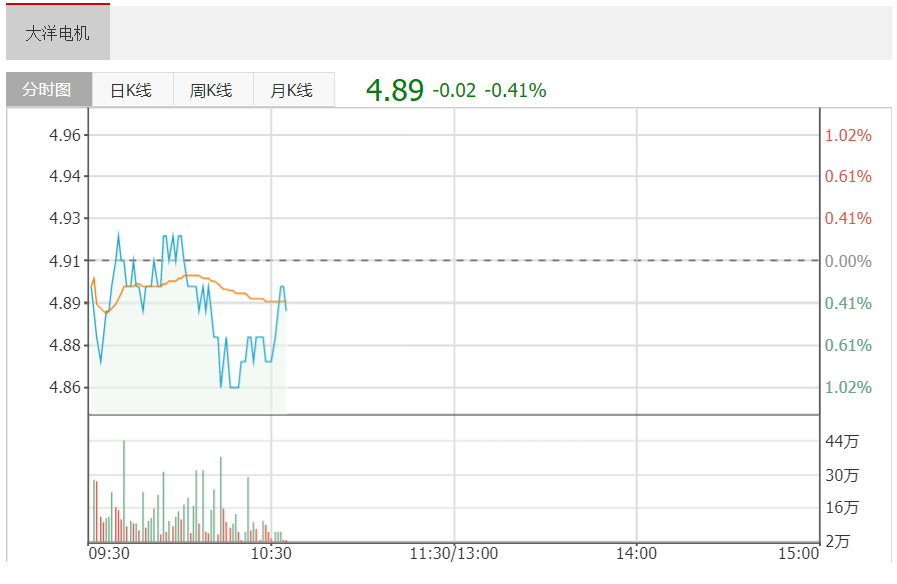Open the 月K线 monthly chart tab
Image resolution: width=897 pixels, height=584 pixels.
[293, 90]
